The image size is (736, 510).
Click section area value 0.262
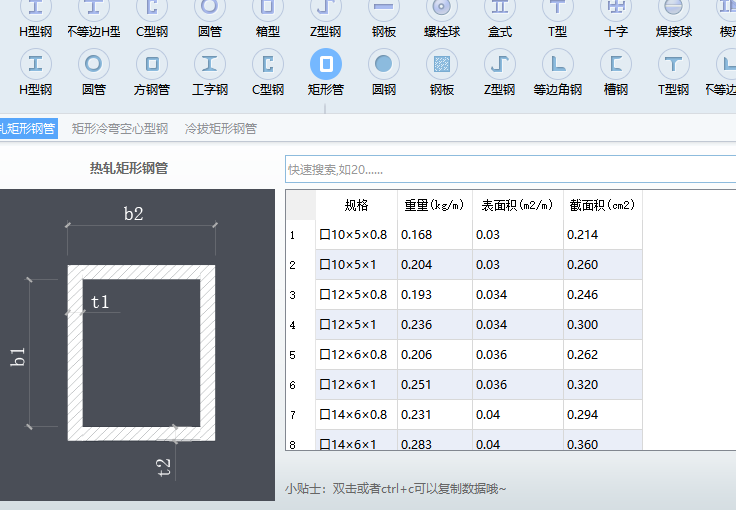pyautogui.click(x=603, y=355)
